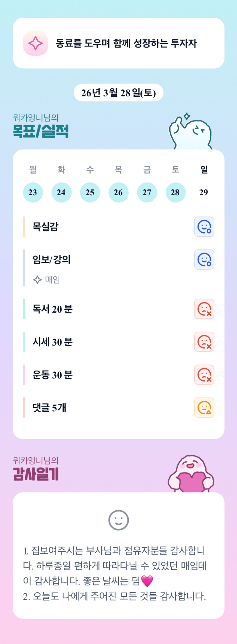Toggle the sad face status for 독서 20분

pos(204,309)
